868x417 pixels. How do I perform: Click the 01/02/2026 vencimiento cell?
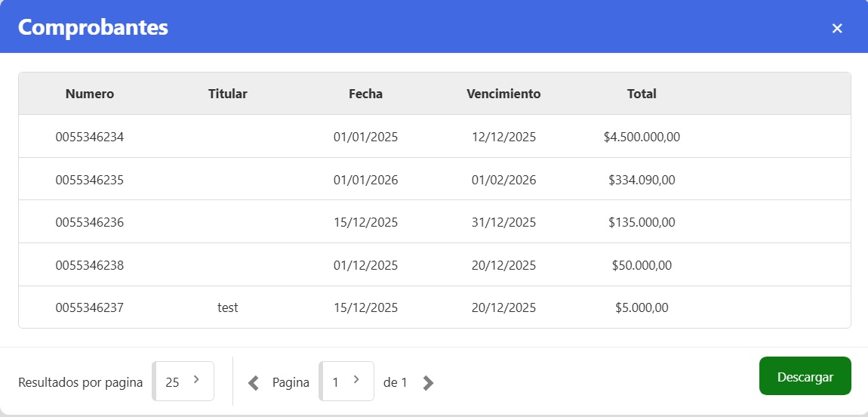(x=503, y=180)
